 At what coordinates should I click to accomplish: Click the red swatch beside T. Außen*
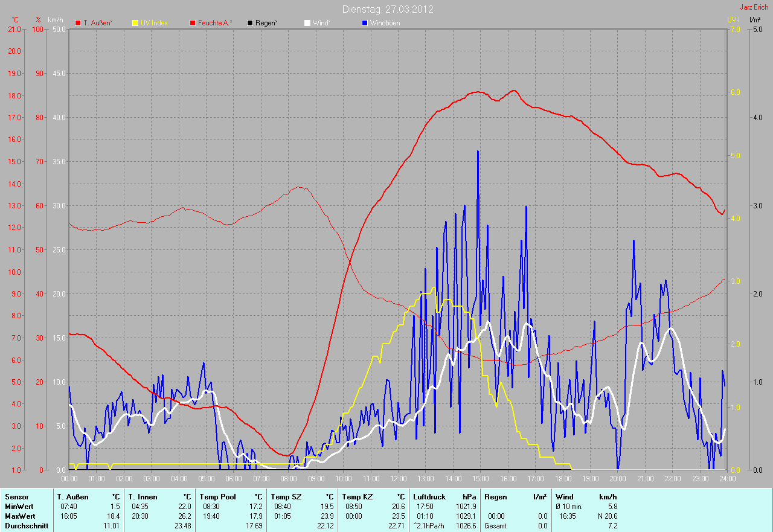tap(77, 23)
